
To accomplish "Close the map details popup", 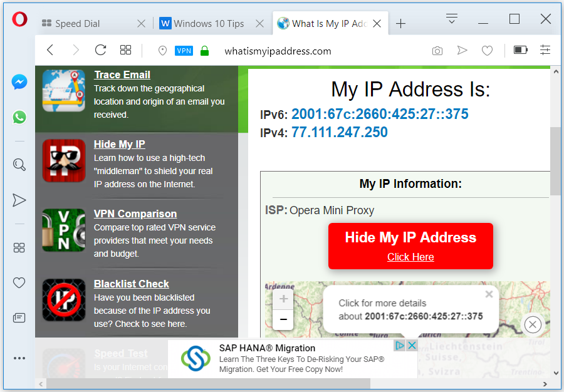I will (x=489, y=294).
